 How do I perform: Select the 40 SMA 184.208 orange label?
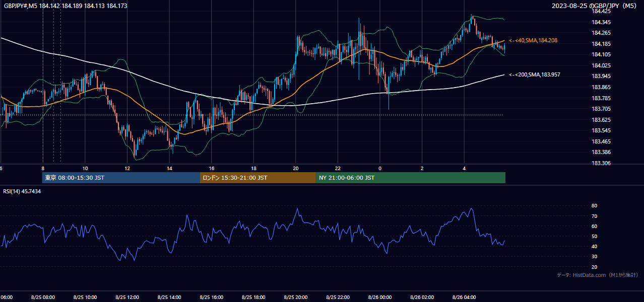pyautogui.click(x=533, y=40)
